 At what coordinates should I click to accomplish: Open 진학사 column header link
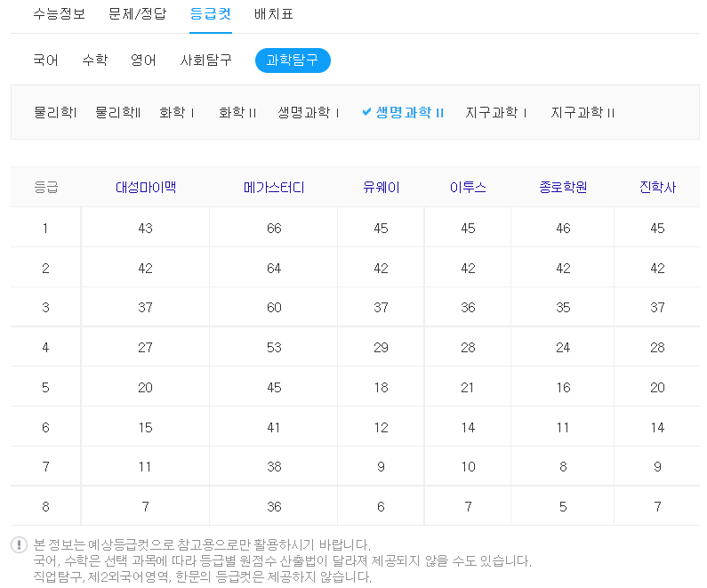(x=657, y=187)
